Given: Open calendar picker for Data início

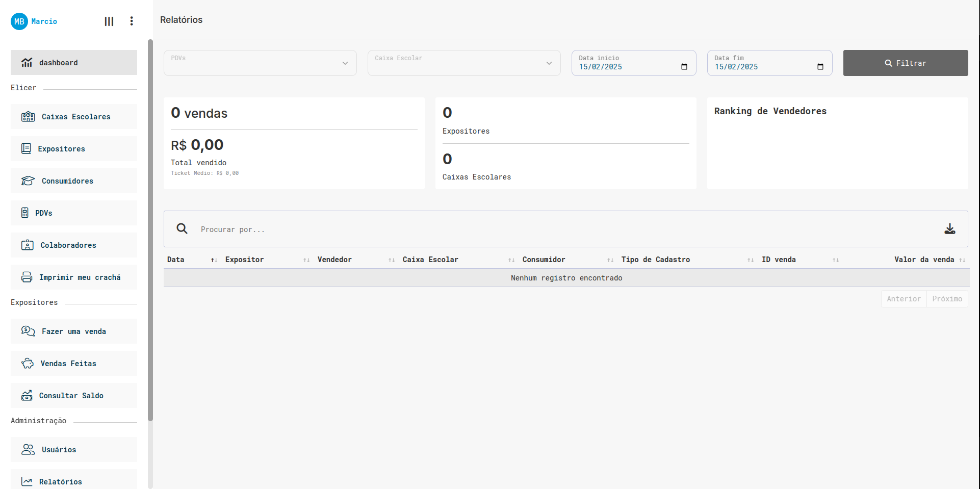Looking at the screenshot, I should 684,67.
